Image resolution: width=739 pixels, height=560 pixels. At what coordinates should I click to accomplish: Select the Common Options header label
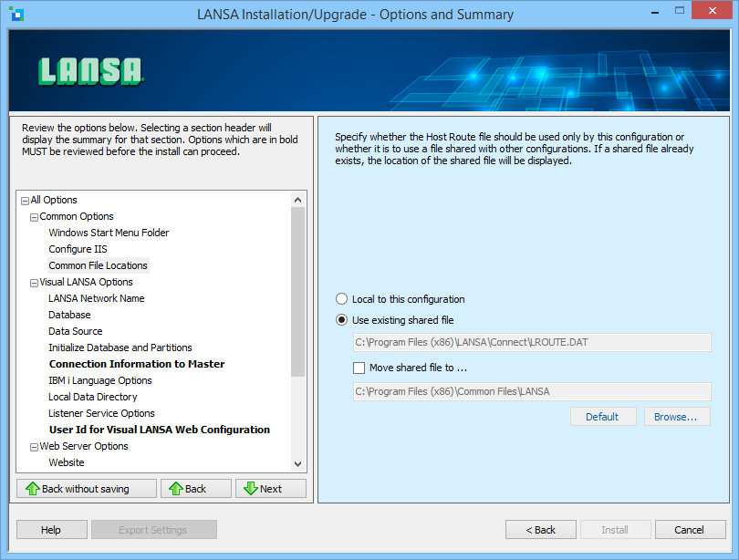(77, 216)
